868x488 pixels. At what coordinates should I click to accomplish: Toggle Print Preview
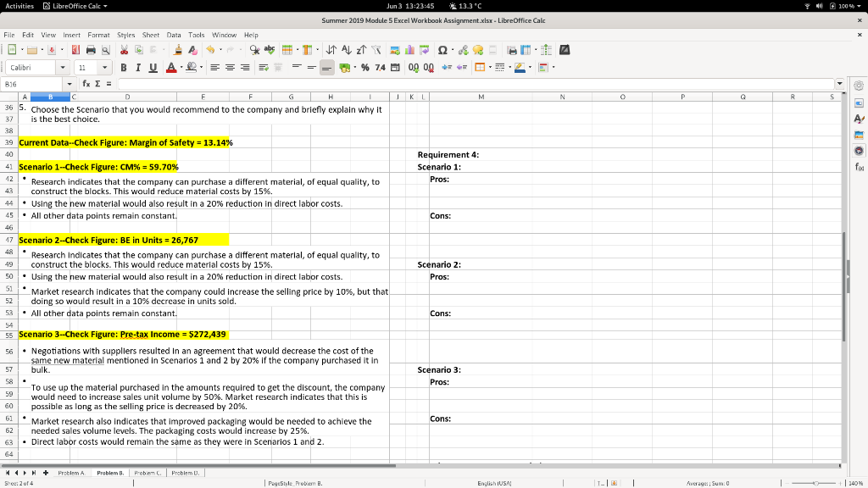(106, 50)
